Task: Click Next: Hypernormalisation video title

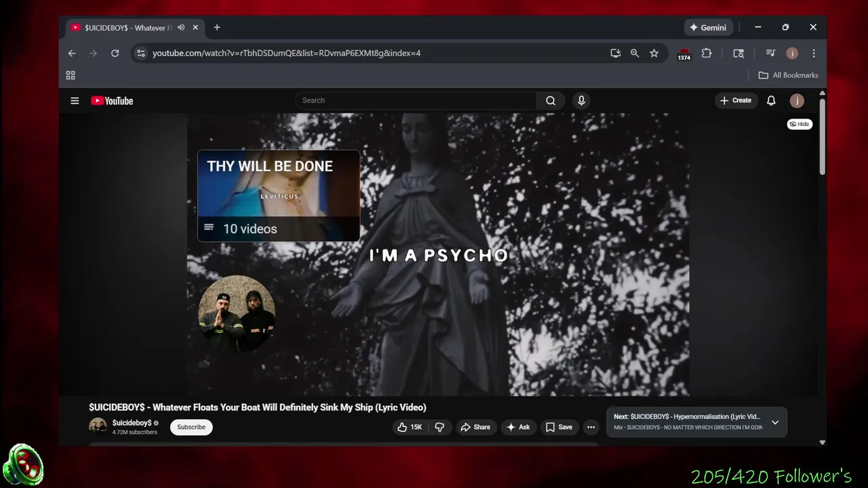Action: pos(687,417)
